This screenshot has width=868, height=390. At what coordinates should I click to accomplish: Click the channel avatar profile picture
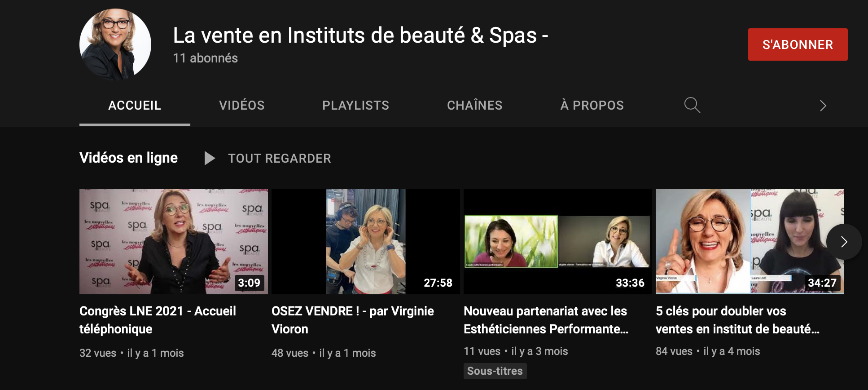pos(115,44)
